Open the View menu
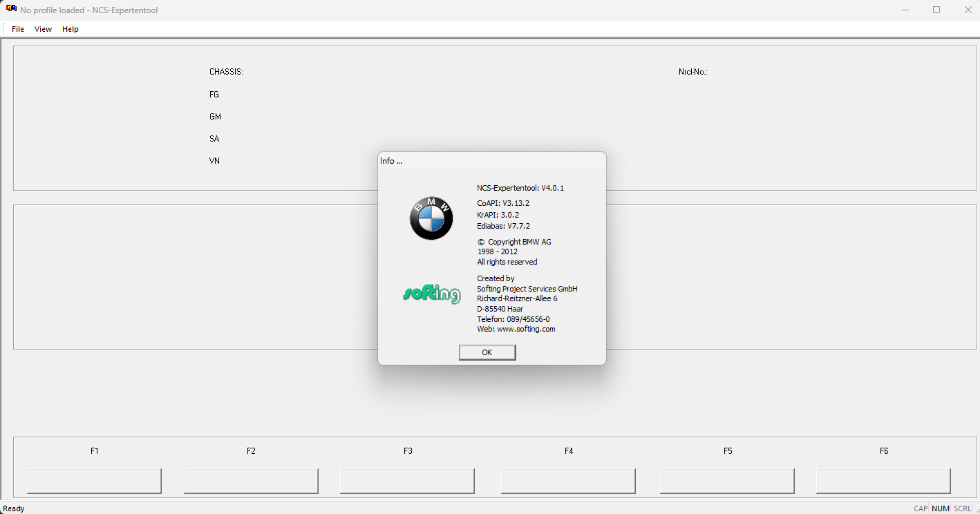This screenshot has height=514, width=980. [x=44, y=29]
